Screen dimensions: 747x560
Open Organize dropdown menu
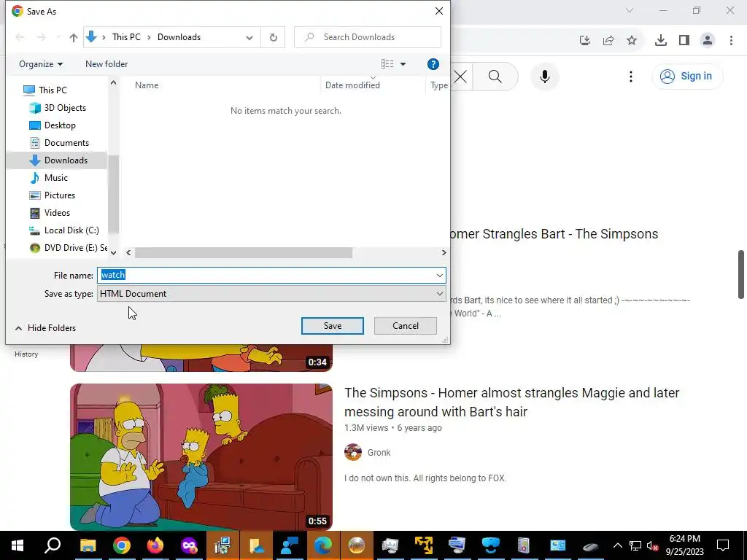pyautogui.click(x=41, y=64)
